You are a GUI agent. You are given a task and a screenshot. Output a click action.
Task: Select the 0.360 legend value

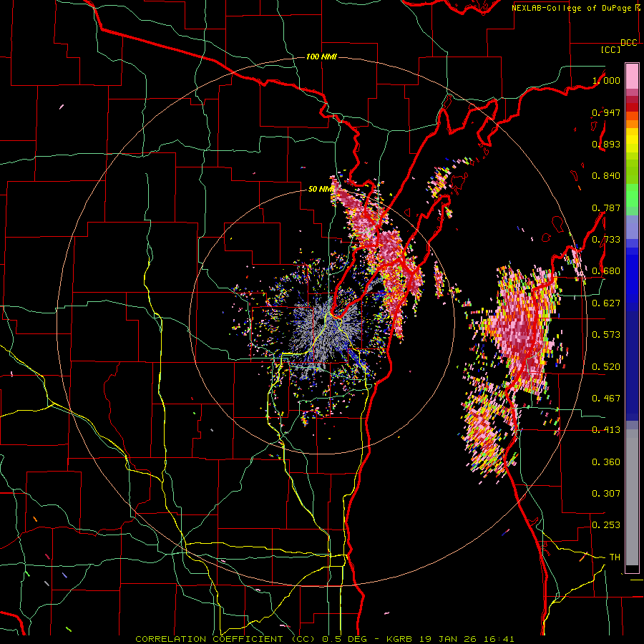tap(606, 462)
